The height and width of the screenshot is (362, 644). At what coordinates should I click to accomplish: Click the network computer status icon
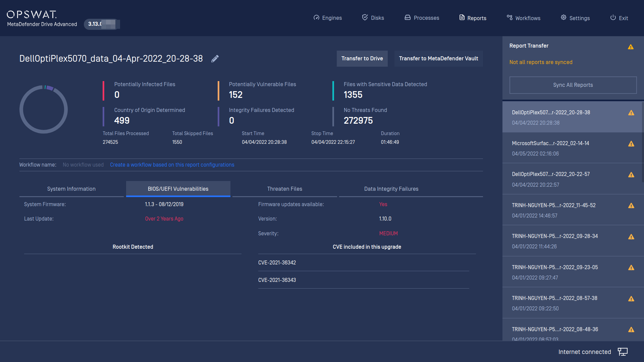coord(623,352)
